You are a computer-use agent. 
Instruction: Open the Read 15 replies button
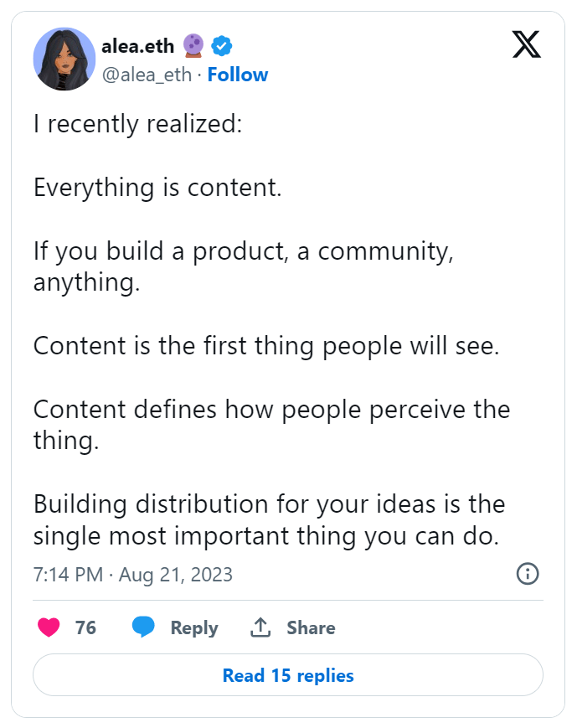288,675
